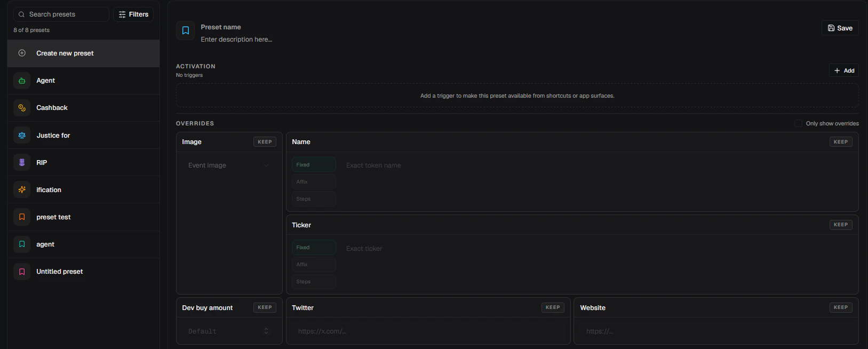This screenshot has height=349, width=868.
Task: Click the No triggers status text
Action: tap(189, 75)
